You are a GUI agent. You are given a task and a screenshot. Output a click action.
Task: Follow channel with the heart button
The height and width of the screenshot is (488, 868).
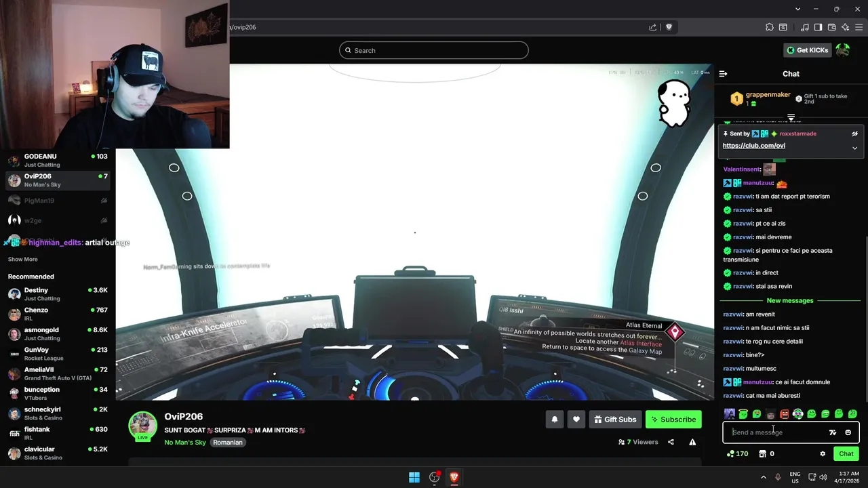(576, 420)
